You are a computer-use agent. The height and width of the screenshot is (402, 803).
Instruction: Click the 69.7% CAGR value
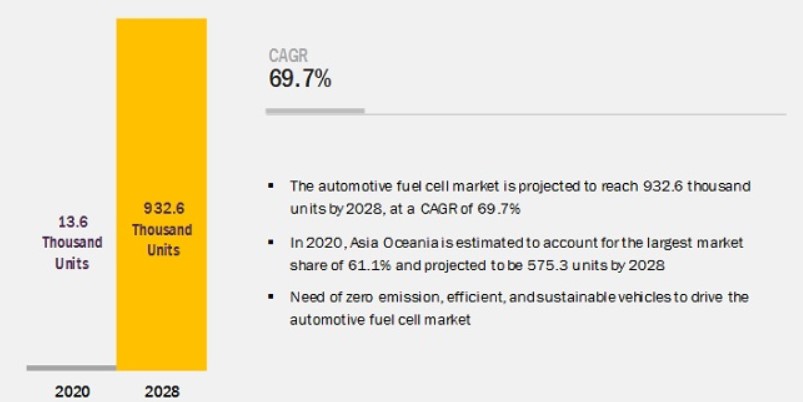300,79
